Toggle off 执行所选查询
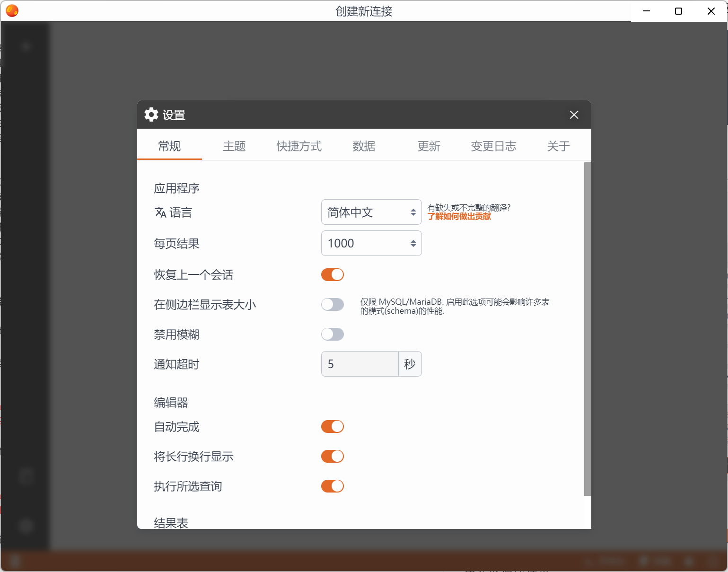 click(333, 486)
